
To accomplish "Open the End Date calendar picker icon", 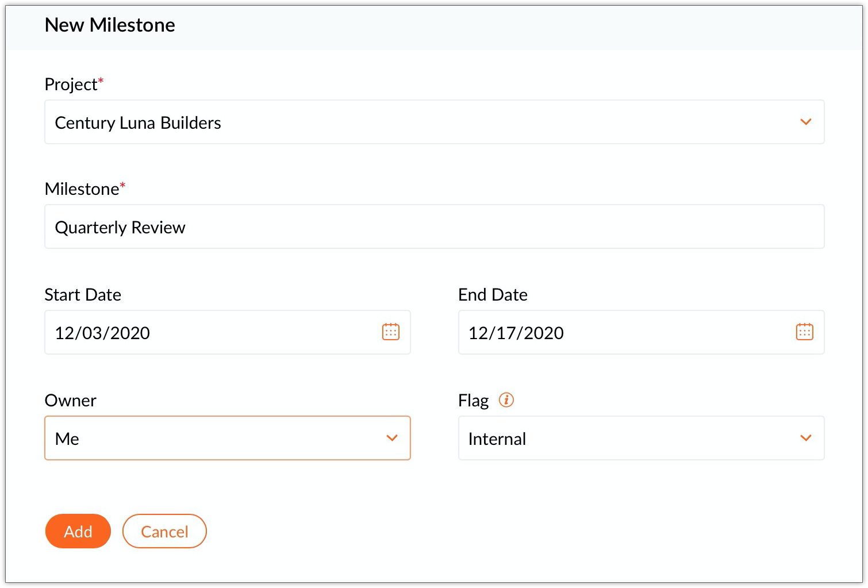I will pos(804,332).
